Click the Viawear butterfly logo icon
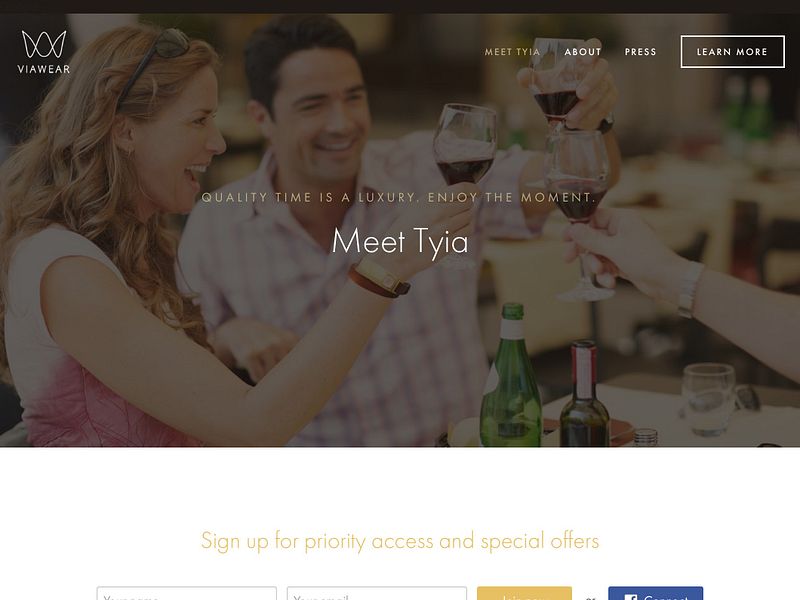Image resolution: width=800 pixels, height=600 pixels. [x=44, y=44]
